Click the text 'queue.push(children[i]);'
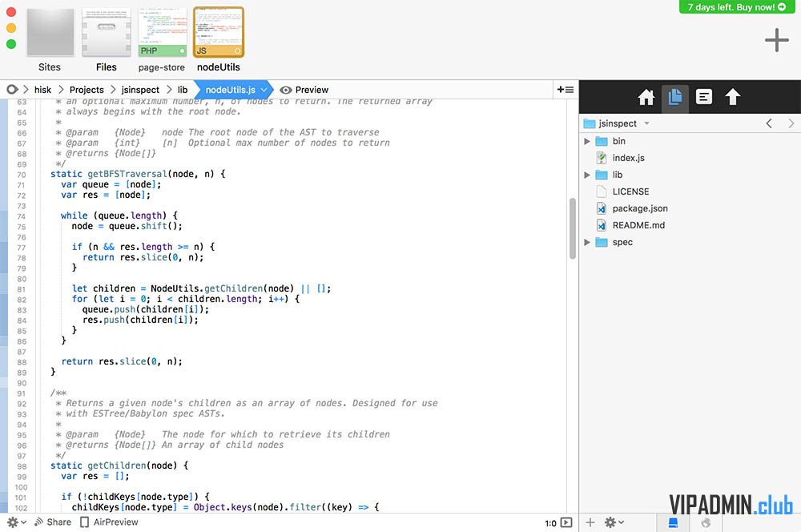Image resolution: width=801 pixels, height=532 pixels. pyautogui.click(x=146, y=310)
